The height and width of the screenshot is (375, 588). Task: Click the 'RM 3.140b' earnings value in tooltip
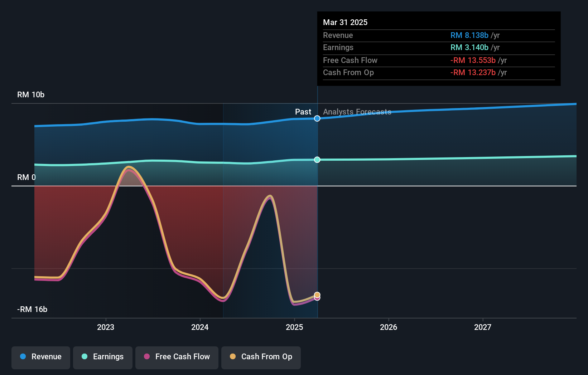pyautogui.click(x=469, y=48)
